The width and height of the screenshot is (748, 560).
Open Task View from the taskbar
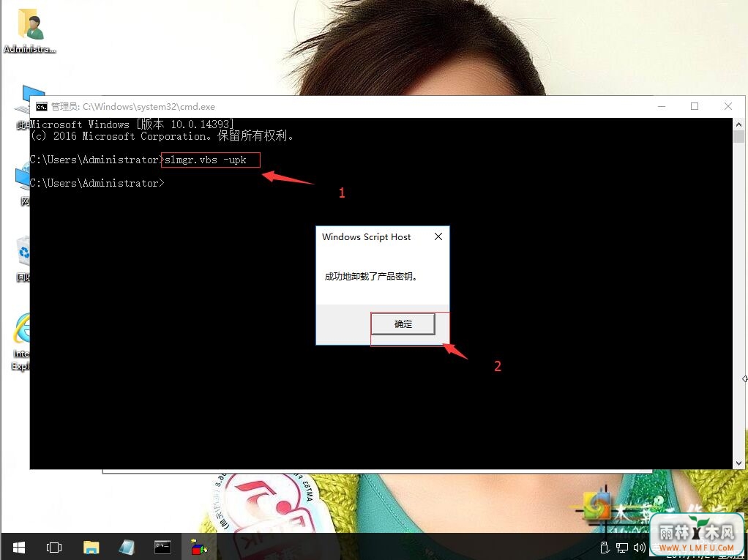point(53,547)
